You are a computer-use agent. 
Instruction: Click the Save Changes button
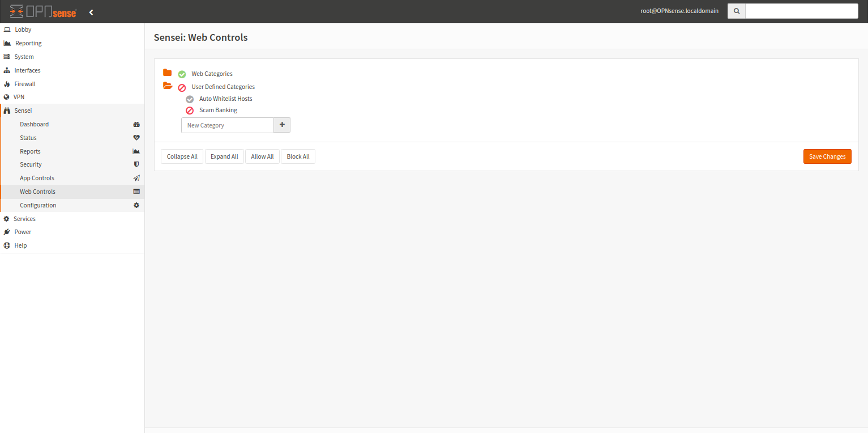coord(827,156)
